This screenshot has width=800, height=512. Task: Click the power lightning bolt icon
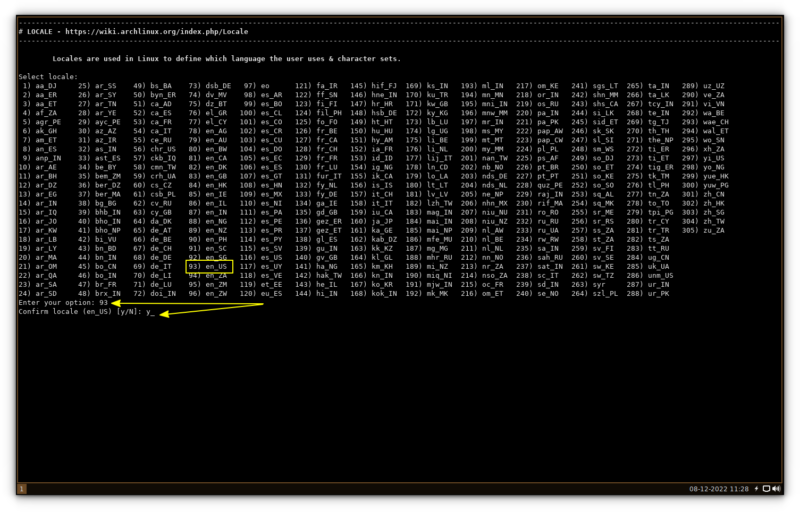(756, 489)
